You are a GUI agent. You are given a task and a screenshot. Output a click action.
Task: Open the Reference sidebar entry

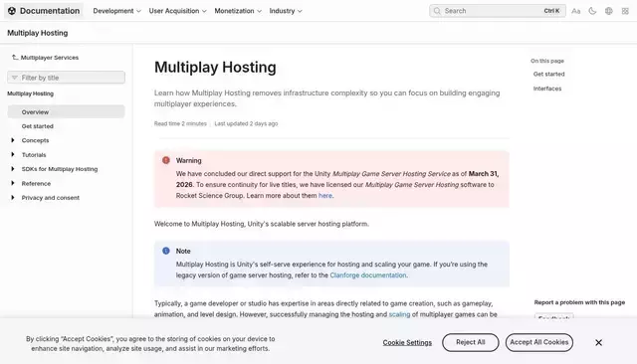tap(36, 183)
